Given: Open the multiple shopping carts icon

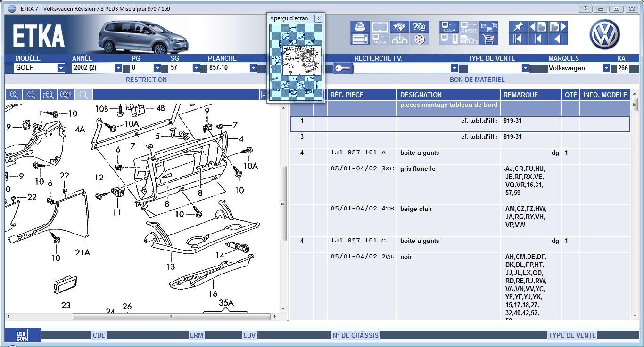Looking at the screenshot, I should (488, 27).
